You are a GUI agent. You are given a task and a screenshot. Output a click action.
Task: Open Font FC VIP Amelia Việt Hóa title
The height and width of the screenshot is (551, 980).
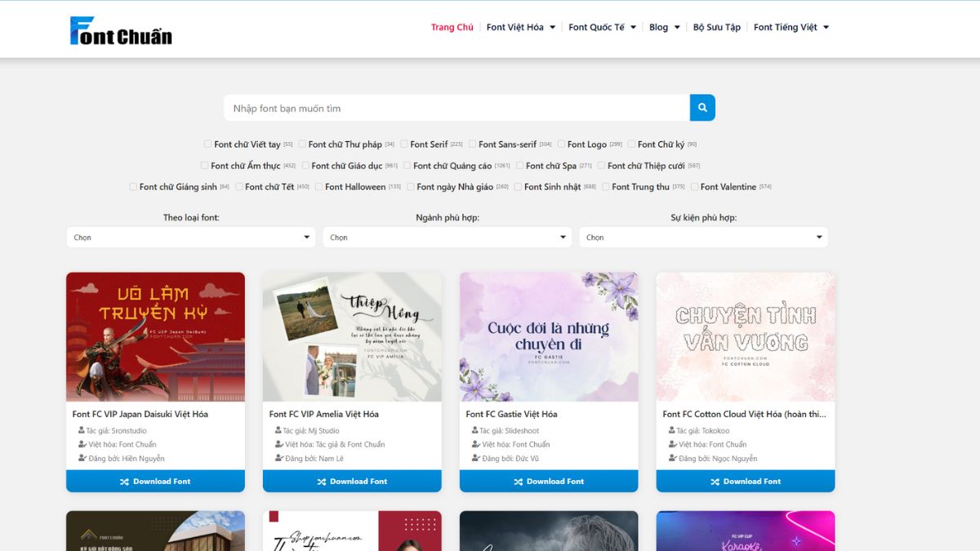click(x=324, y=414)
